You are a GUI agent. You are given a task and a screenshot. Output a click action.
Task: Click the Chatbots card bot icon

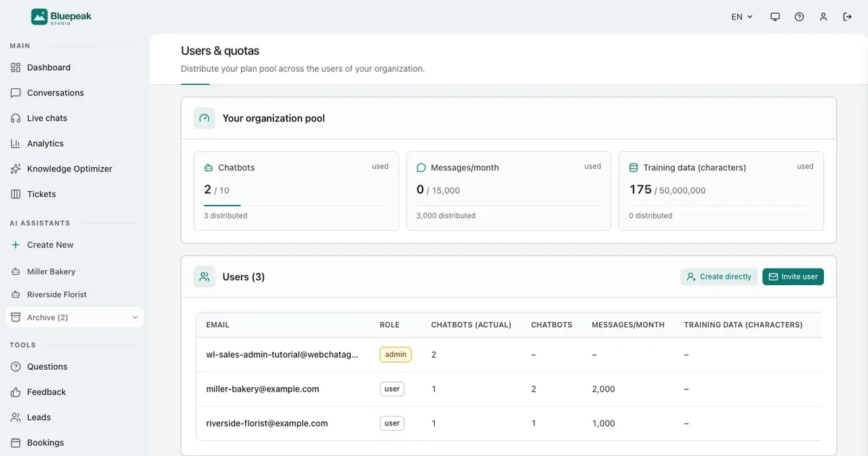[x=208, y=167]
